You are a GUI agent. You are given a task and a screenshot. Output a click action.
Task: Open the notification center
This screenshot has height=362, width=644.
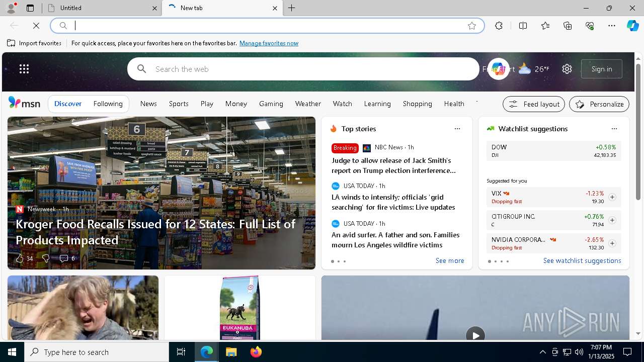click(627, 352)
